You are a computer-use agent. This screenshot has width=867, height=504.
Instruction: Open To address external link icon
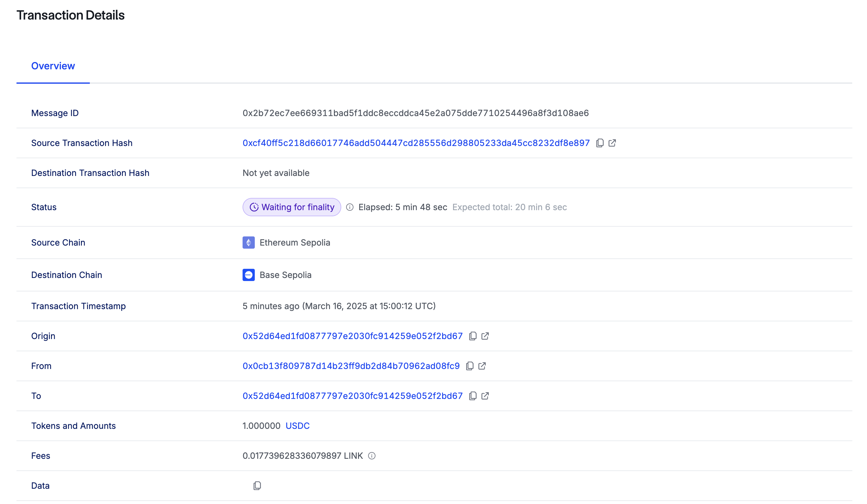click(485, 396)
